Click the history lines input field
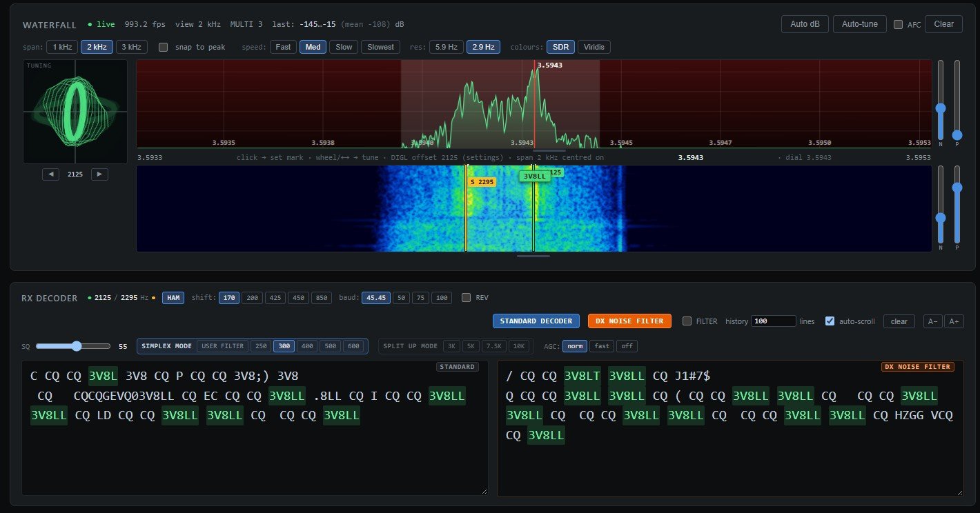 (773, 321)
